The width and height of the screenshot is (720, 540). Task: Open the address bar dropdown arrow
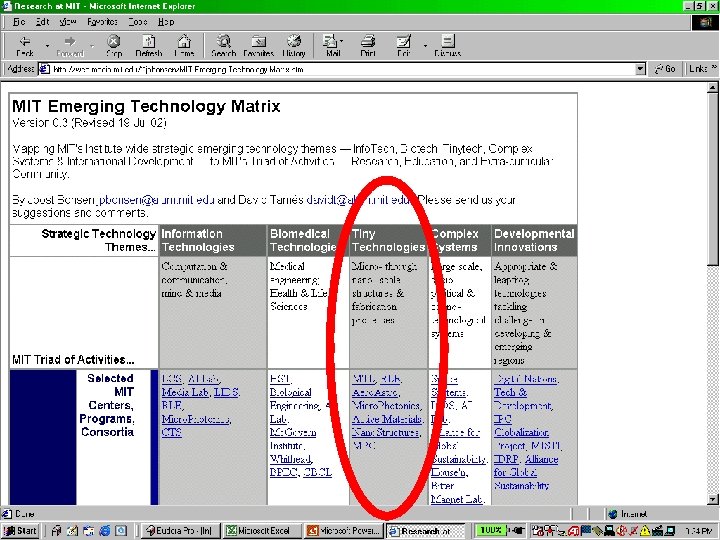point(640,69)
